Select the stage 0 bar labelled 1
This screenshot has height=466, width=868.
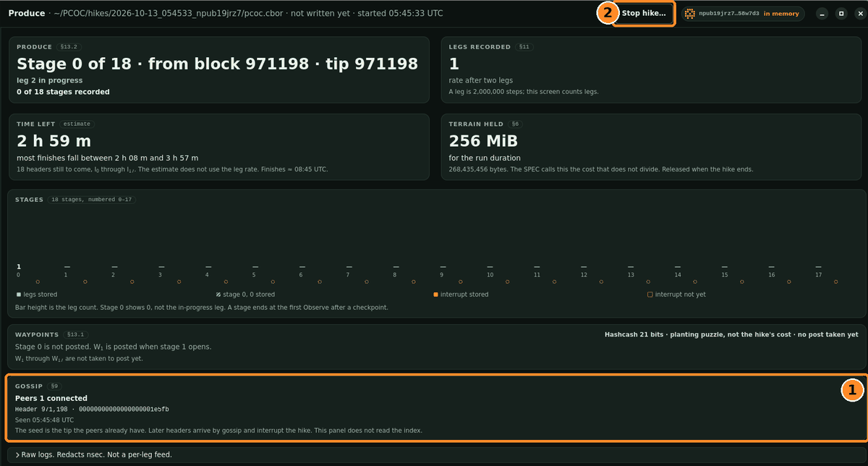pos(19,267)
